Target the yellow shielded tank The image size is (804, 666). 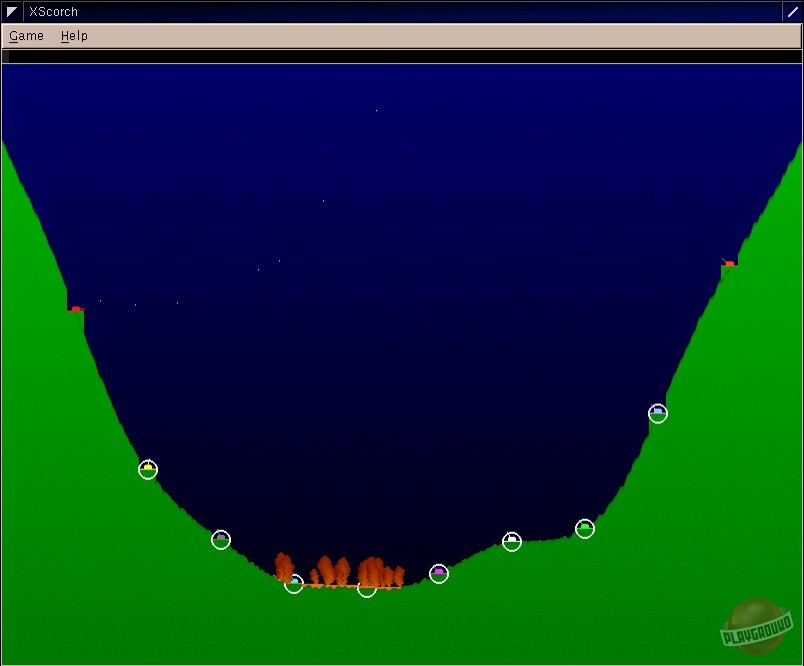(148, 469)
